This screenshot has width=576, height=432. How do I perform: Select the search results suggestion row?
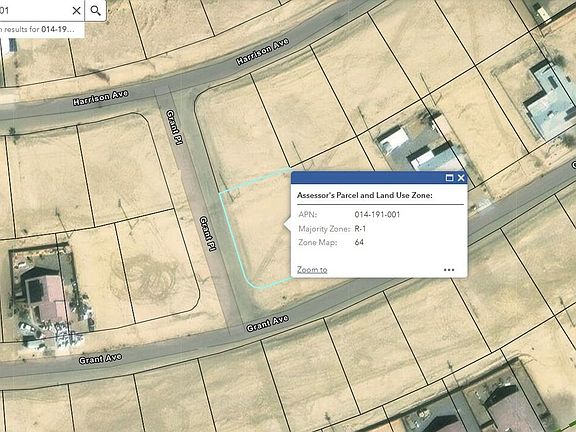pos(40,29)
